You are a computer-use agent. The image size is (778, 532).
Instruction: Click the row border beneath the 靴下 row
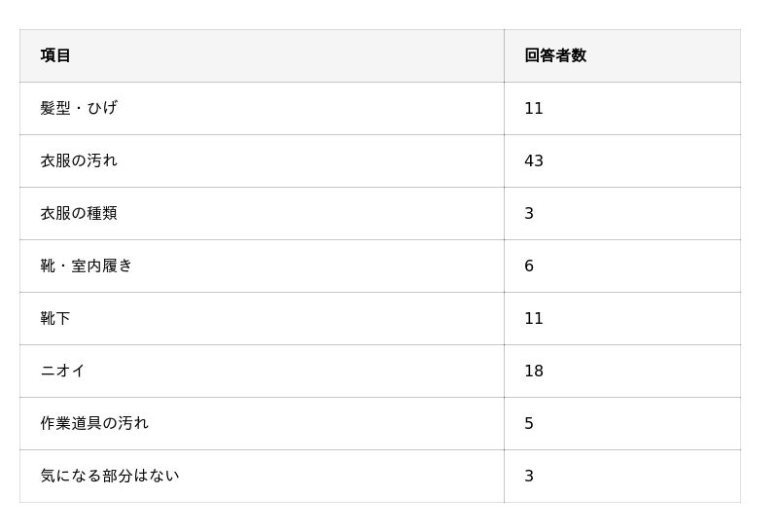(379, 344)
